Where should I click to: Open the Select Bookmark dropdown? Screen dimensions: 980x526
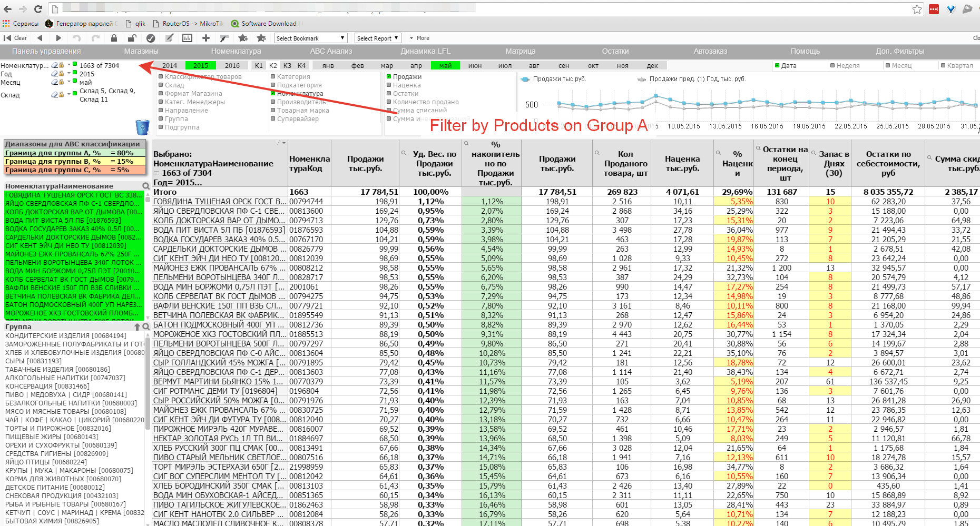[310, 38]
